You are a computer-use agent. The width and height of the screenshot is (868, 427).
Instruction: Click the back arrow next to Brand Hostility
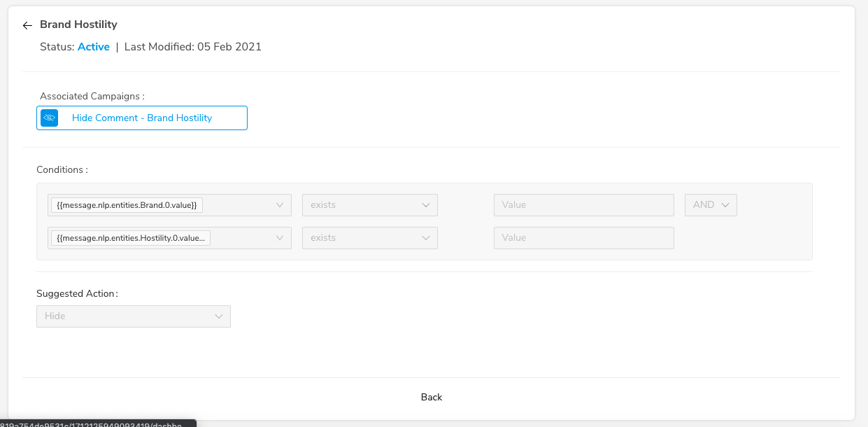[27, 25]
